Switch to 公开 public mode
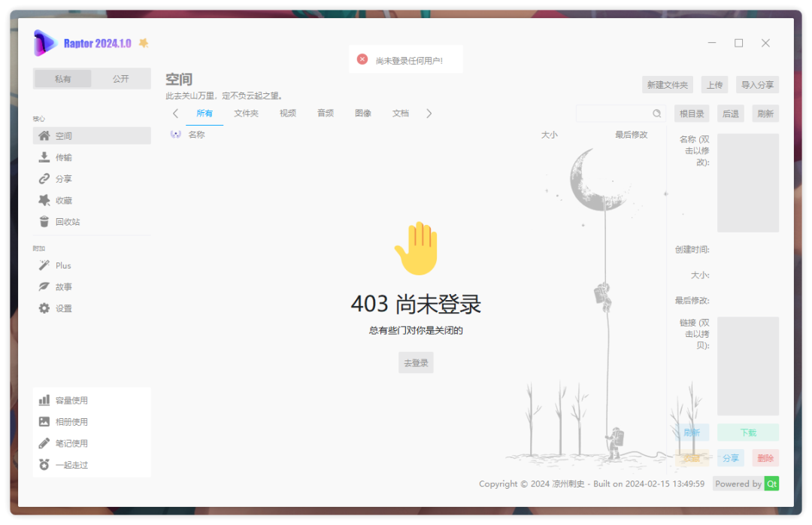 (x=120, y=78)
